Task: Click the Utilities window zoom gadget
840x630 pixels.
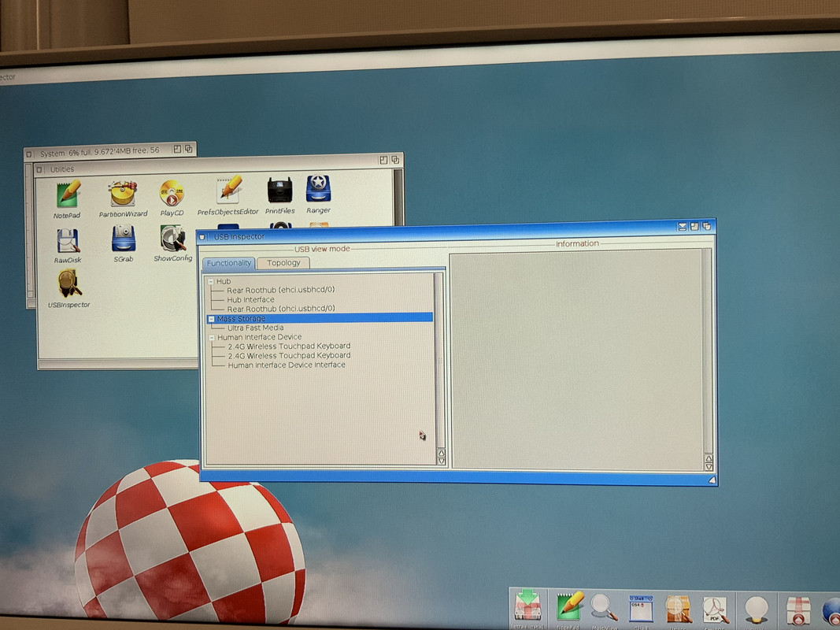Action: click(383, 160)
